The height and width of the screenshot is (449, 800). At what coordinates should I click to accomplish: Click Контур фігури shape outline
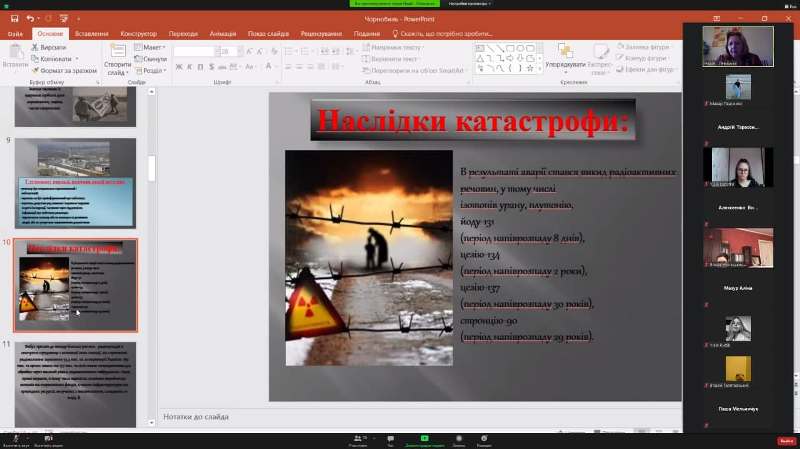(x=642, y=58)
